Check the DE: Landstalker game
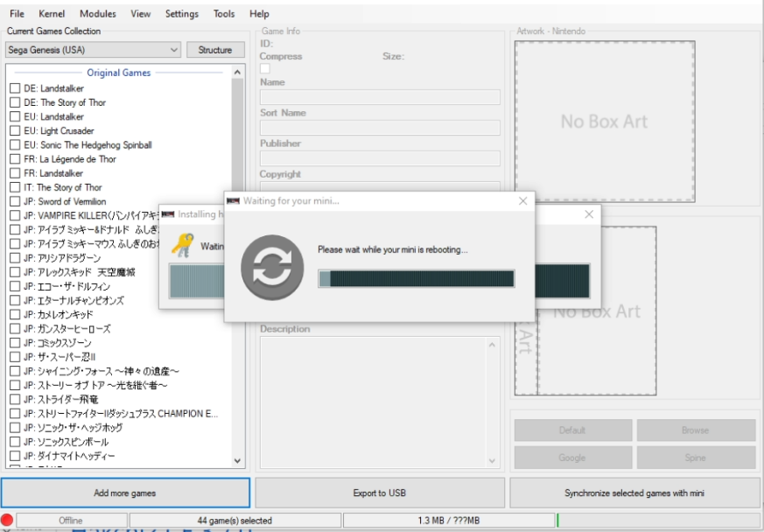Screen dimensions: 764x532 pyautogui.click(x=15, y=88)
